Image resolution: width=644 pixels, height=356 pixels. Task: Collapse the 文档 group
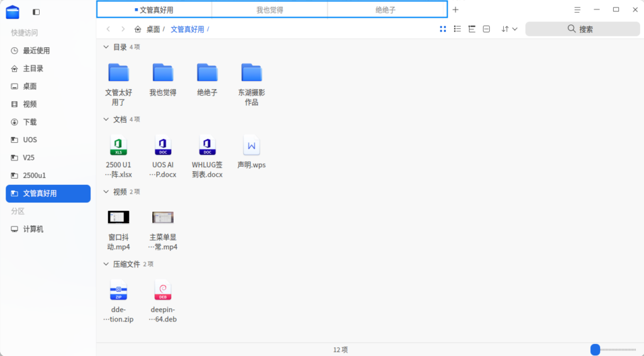pos(105,120)
